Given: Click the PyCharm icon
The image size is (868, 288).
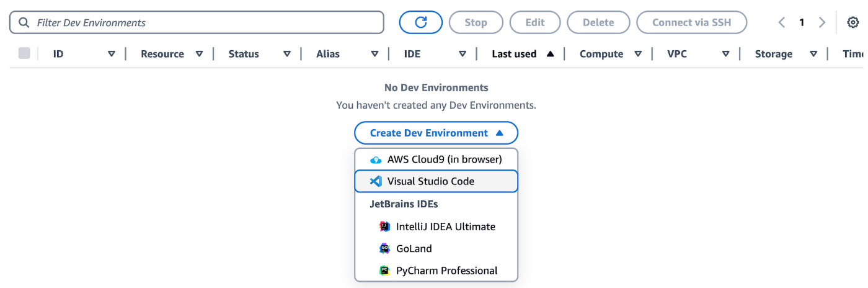Looking at the screenshot, I should [x=384, y=271].
